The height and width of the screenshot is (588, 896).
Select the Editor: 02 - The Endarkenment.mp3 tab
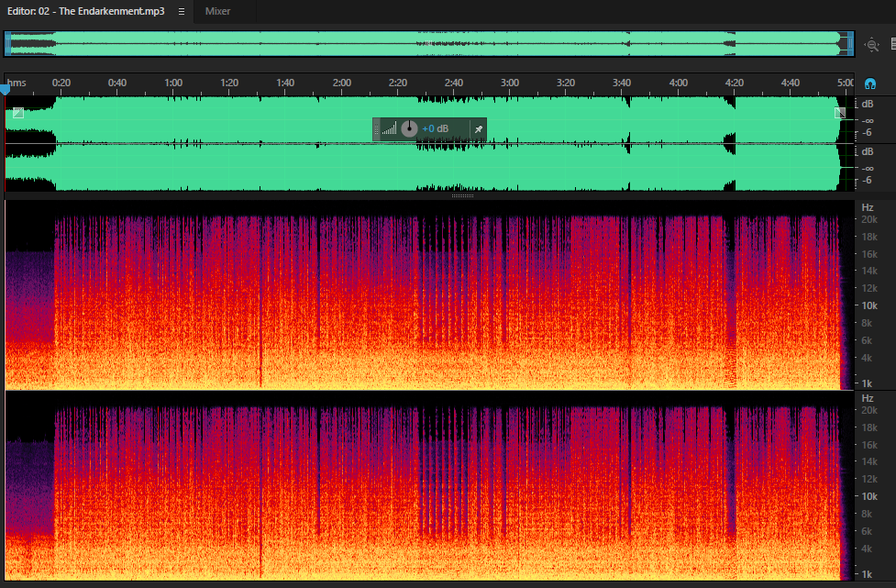85,11
